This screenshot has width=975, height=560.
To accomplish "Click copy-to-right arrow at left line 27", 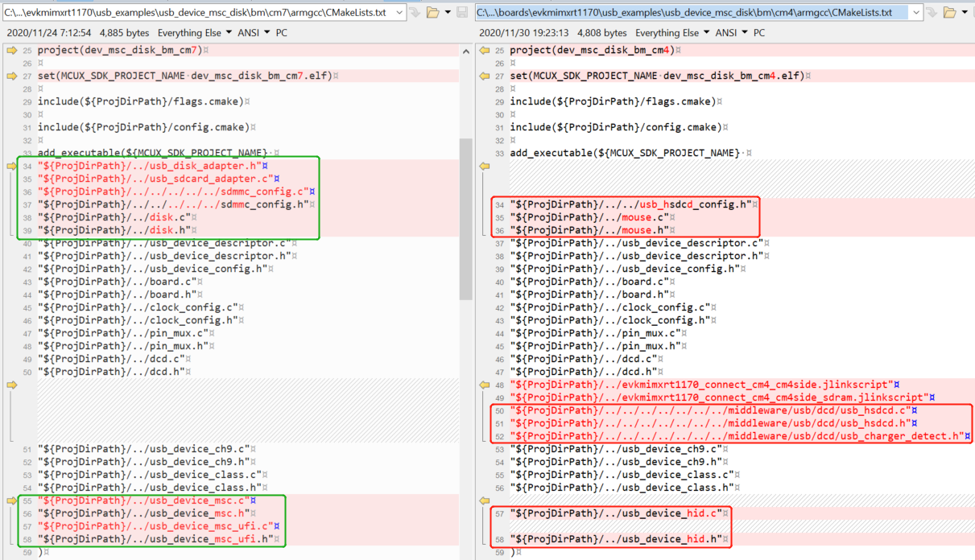I will coord(11,76).
